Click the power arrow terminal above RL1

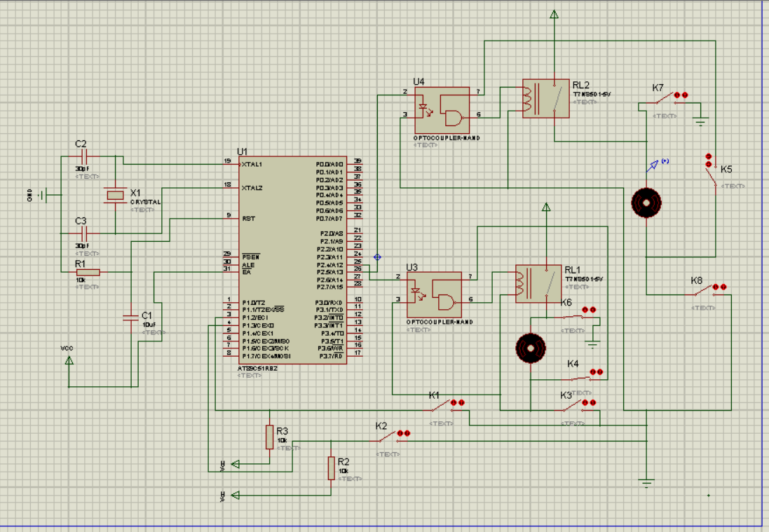(546, 207)
